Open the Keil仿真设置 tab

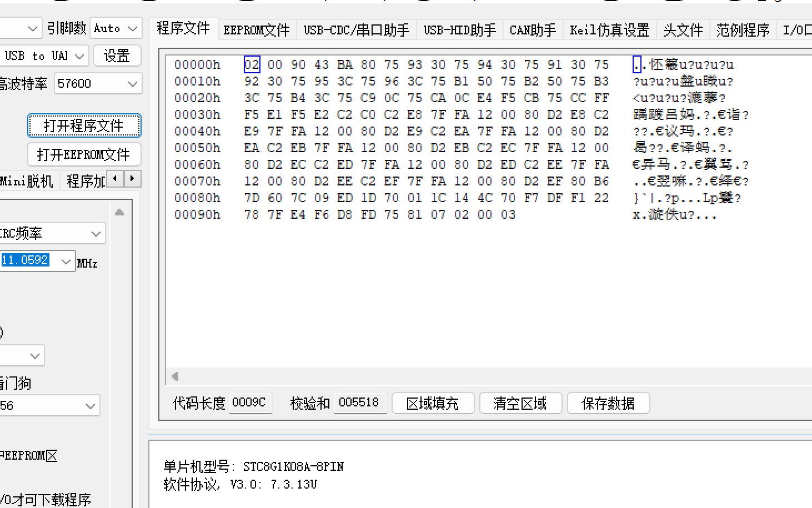coord(610,30)
